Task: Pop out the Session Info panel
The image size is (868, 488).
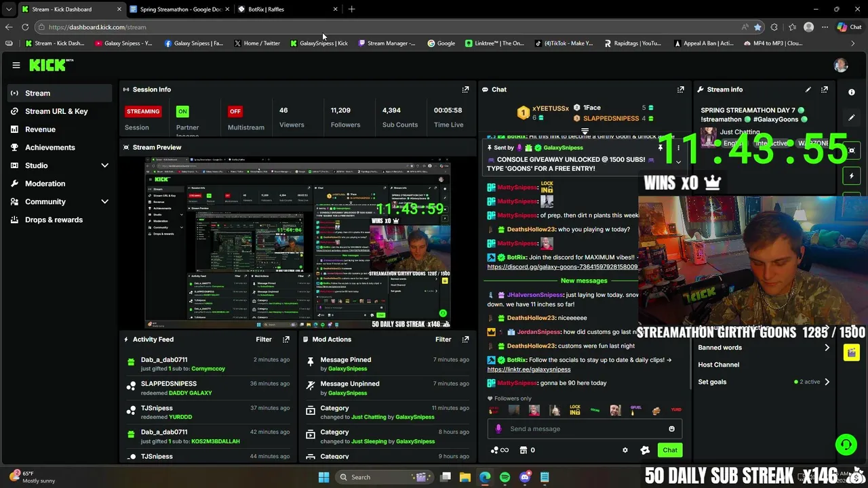Action: (465, 89)
